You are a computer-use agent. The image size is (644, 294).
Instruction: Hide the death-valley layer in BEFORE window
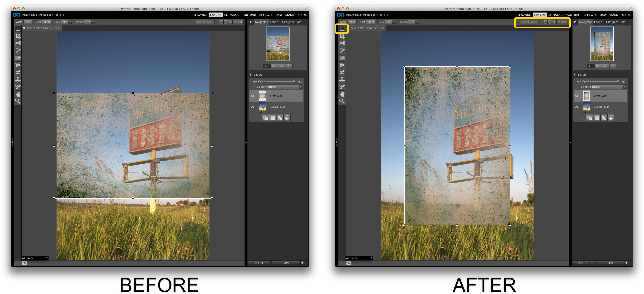(x=253, y=96)
